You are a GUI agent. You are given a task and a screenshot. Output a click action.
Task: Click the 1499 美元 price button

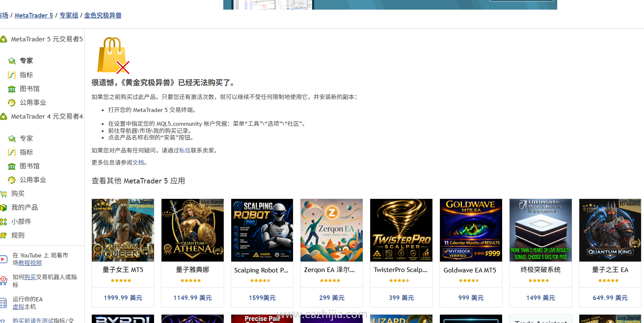[x=540, y=298]
